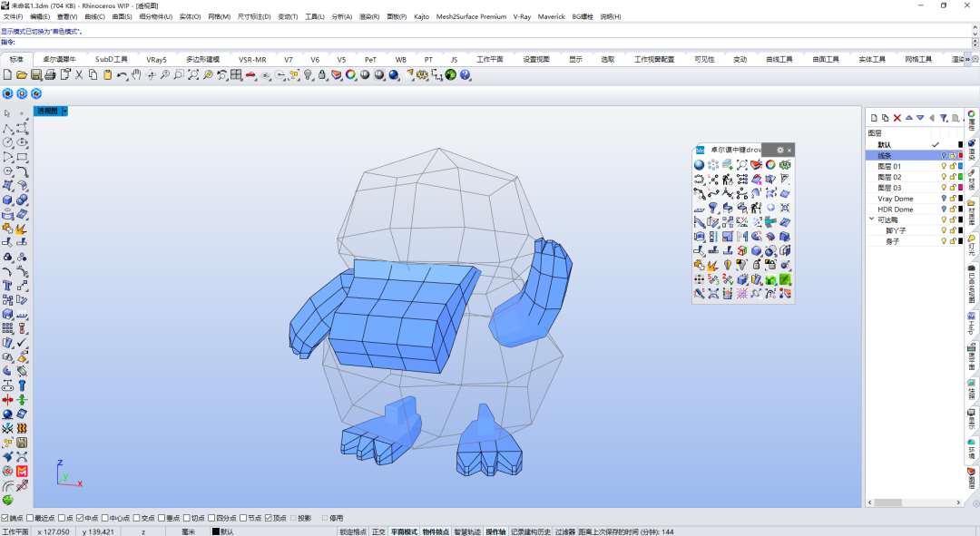Open the 渲染(R) menu
980x536 pixels.
click(x=368, y=17)
